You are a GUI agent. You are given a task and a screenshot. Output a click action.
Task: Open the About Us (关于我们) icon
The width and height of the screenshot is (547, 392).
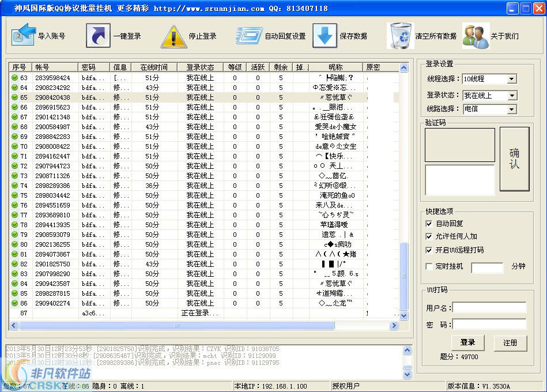click(476, 36)
